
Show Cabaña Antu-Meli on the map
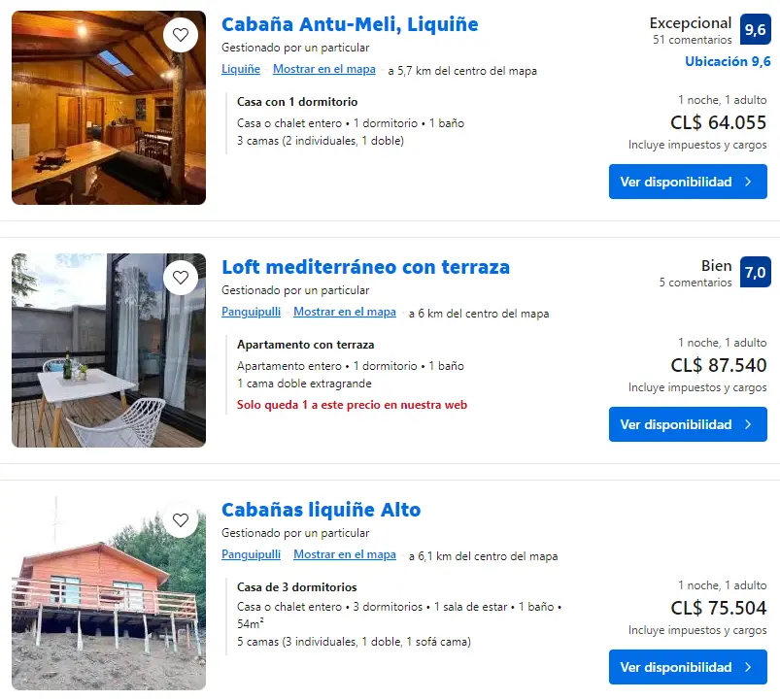pos(323,70)
